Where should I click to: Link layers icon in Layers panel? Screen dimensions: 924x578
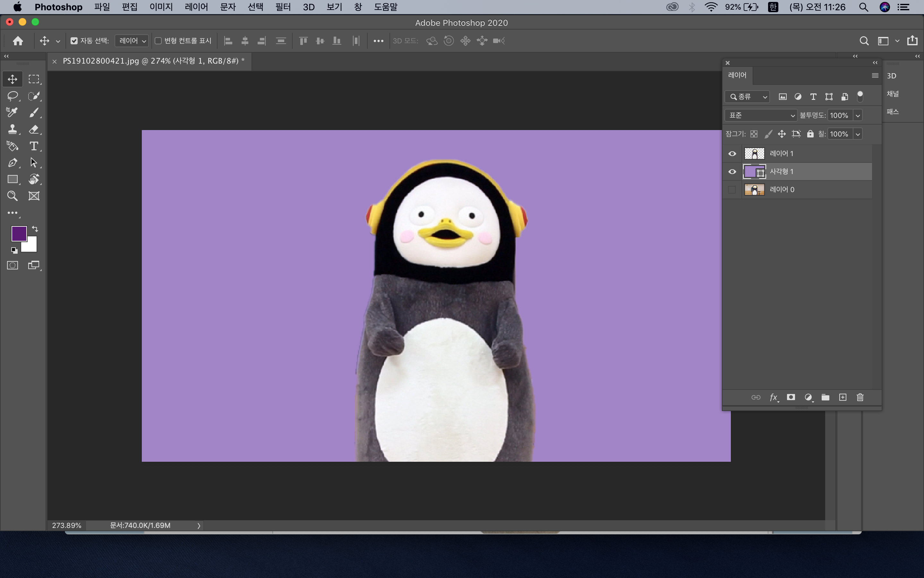[756, 397]
